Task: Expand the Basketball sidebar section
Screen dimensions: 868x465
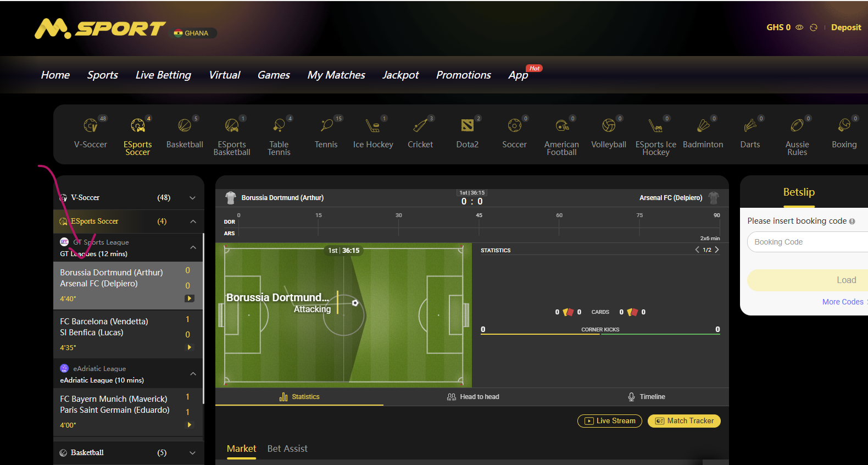Action: [x=193, y=453]
